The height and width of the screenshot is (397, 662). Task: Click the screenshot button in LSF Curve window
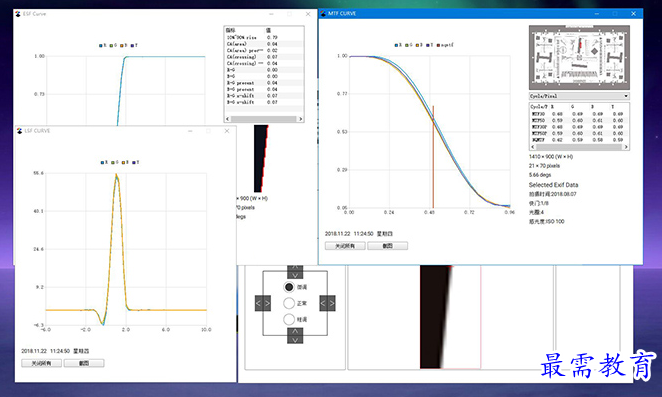84,363
